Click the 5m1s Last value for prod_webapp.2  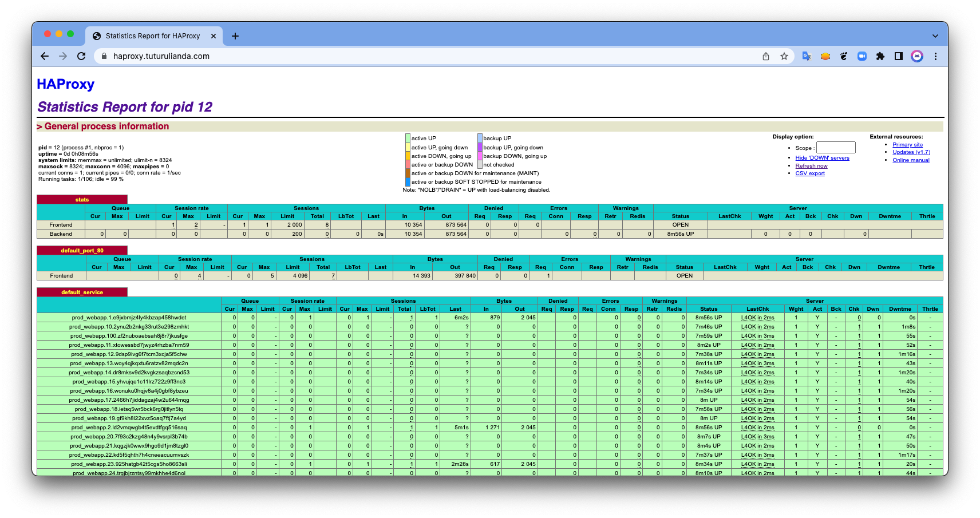(x=461, y=428)
